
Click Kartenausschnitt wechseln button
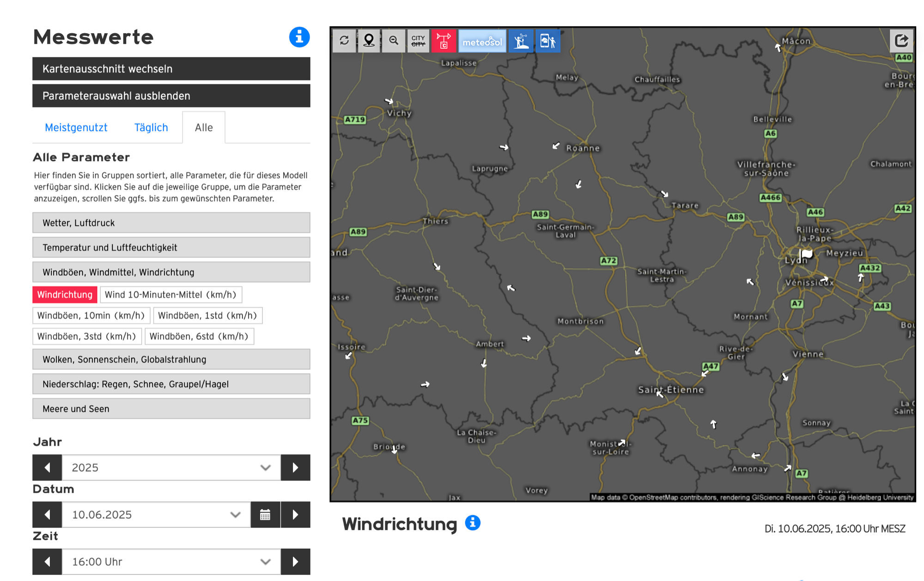pyautogui.click(x=171, y=69)
